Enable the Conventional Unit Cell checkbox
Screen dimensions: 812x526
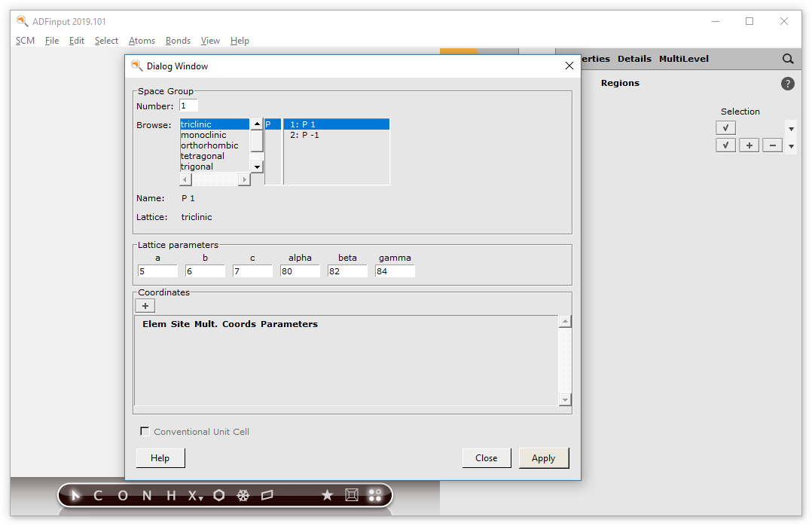[x=144, y=431]
